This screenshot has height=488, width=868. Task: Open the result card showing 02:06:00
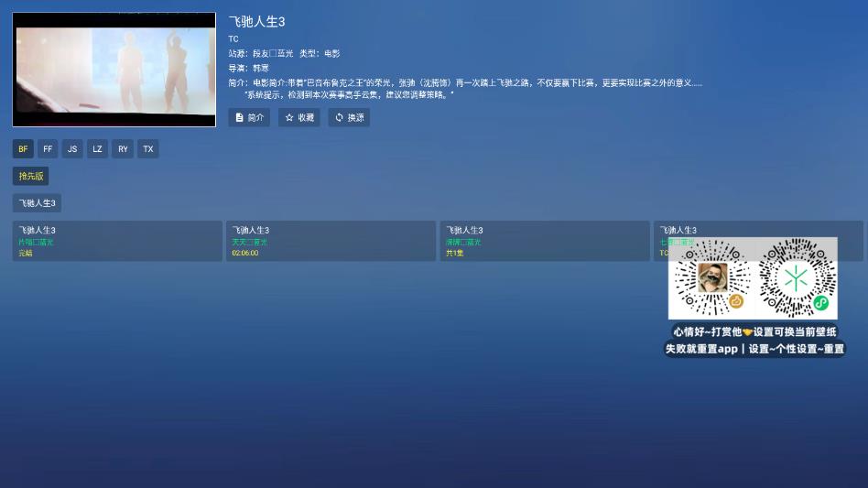331,241
